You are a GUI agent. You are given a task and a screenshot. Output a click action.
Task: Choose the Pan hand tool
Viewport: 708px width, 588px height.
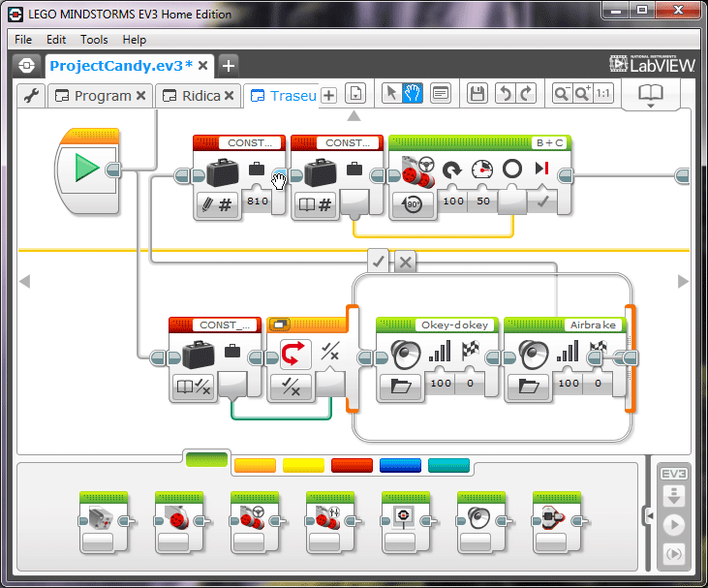point(413,94)
